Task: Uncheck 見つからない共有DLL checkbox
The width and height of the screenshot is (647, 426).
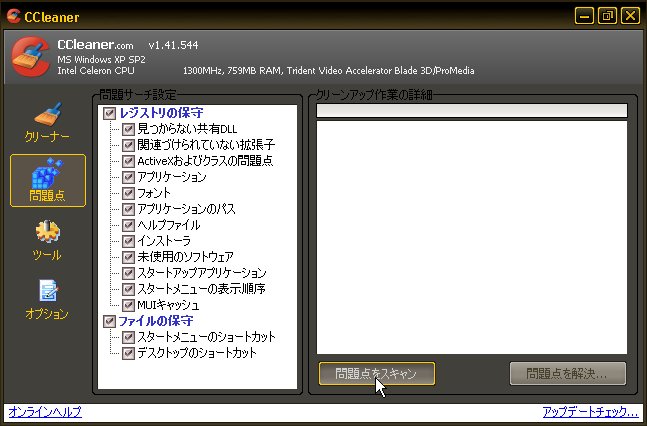Action: 128,129
